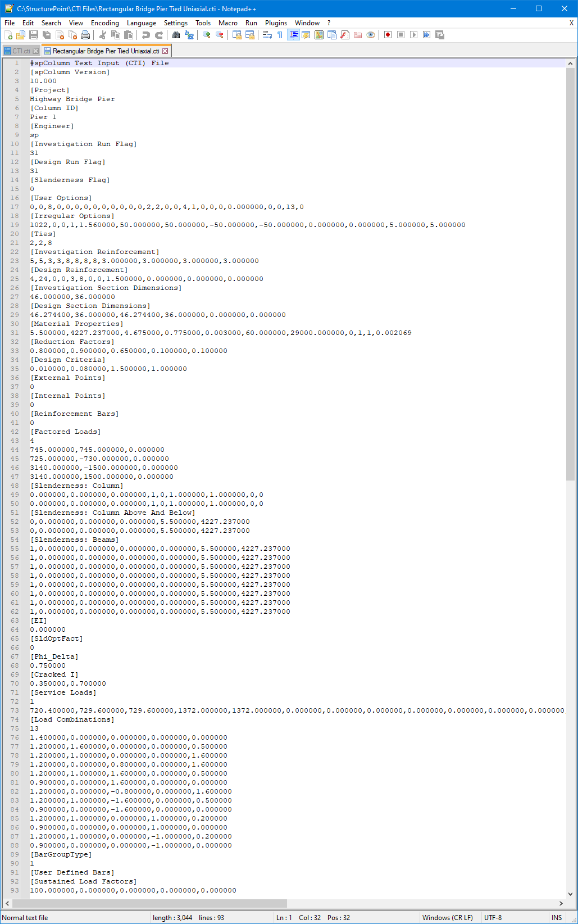Open the Encoding menu
This screenshot has width=578, height=924.
104,23
